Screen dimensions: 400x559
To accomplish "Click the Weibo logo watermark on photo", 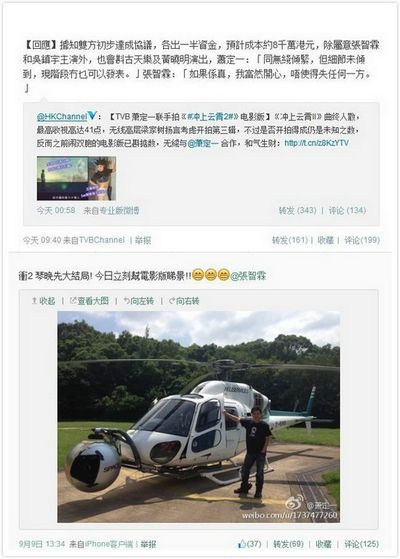I will tap(294, 503).
